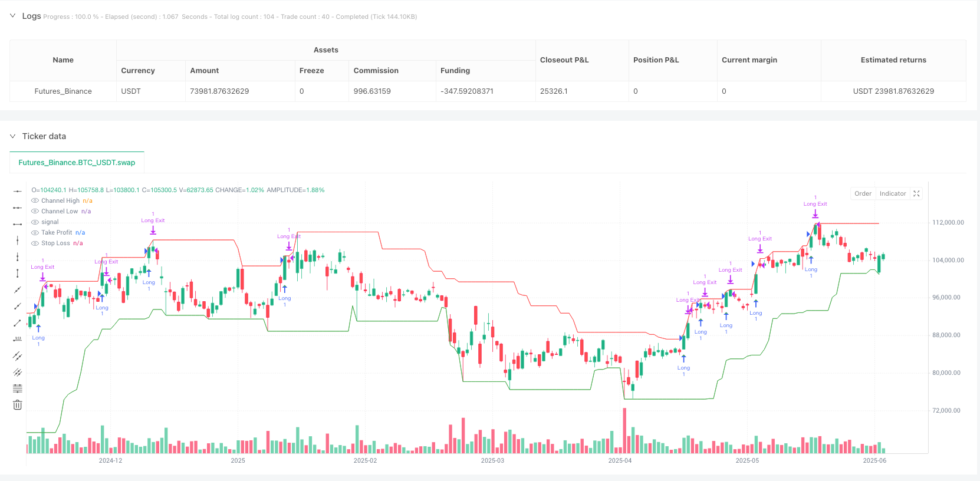Toggle the signal indicator eye icon
This screenshot has height=481, width=980.
click(35, 222)
